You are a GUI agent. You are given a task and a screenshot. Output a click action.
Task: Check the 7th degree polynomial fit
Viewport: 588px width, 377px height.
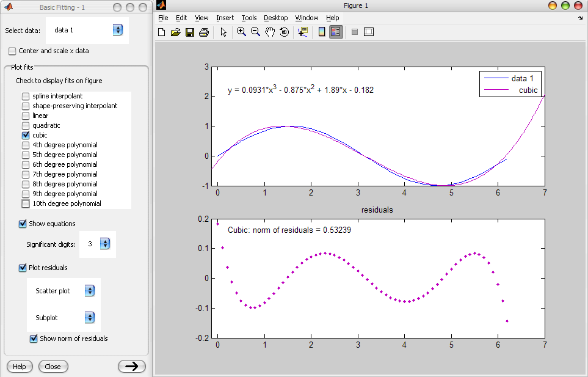pos(26,174)
